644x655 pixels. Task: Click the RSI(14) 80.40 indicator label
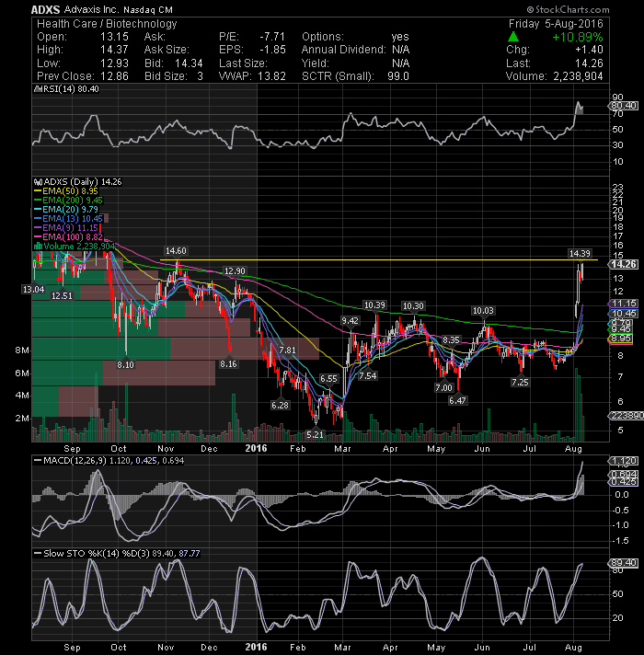[x=67, y=89]
